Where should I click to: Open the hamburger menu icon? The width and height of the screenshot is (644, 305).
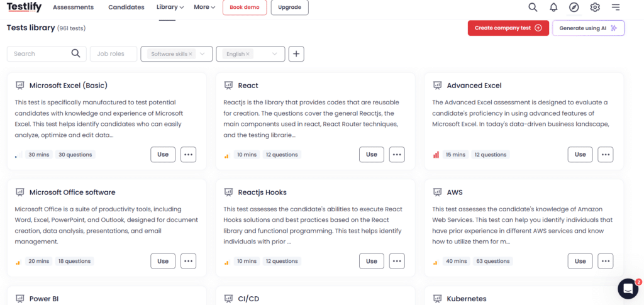[x=616, y=7]
